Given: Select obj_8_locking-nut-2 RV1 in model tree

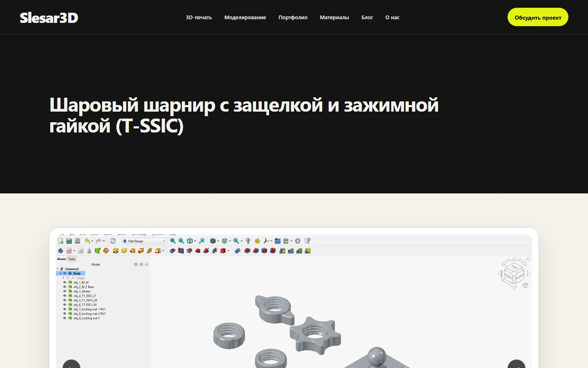Looking at the screenshot, I should coord(89,314).
